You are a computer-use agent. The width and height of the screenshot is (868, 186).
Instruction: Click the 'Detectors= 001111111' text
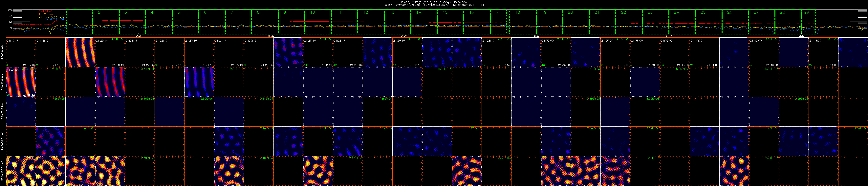point(468,5)
